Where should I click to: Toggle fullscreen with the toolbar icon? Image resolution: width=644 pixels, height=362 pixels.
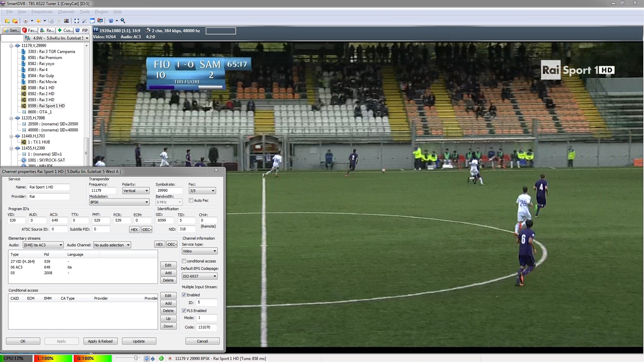pos(77,21)
